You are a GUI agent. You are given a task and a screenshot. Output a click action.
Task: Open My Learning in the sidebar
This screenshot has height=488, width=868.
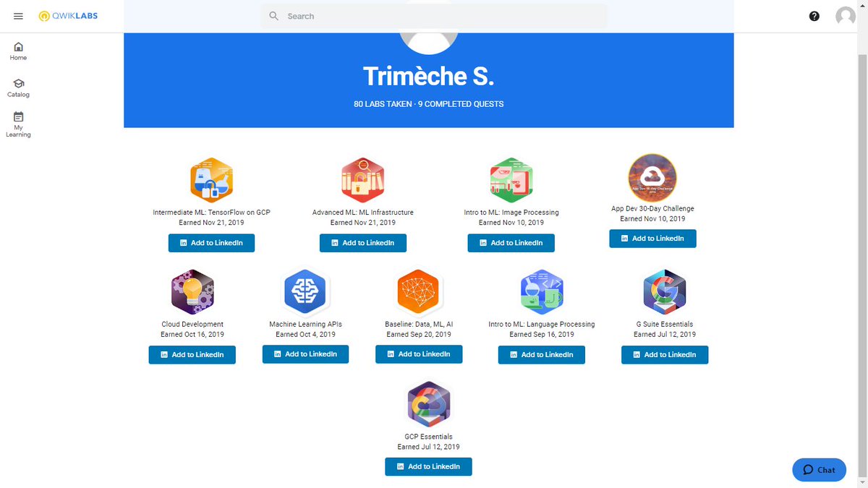[x=18, y=124]
